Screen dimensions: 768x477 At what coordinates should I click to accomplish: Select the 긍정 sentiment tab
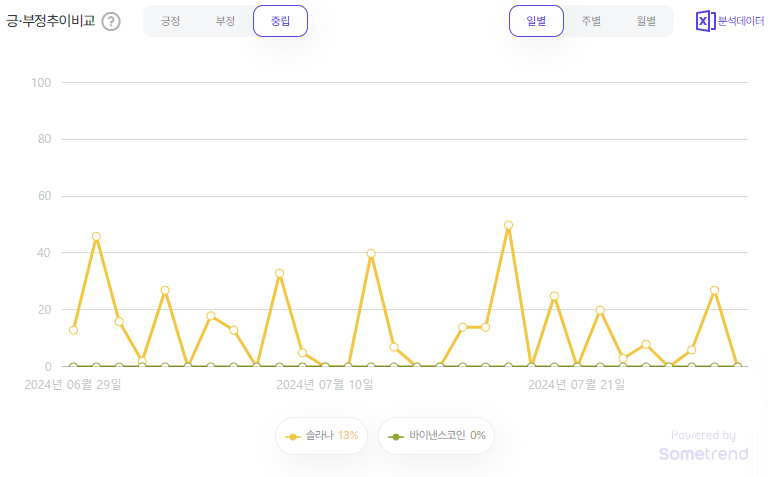170,21
